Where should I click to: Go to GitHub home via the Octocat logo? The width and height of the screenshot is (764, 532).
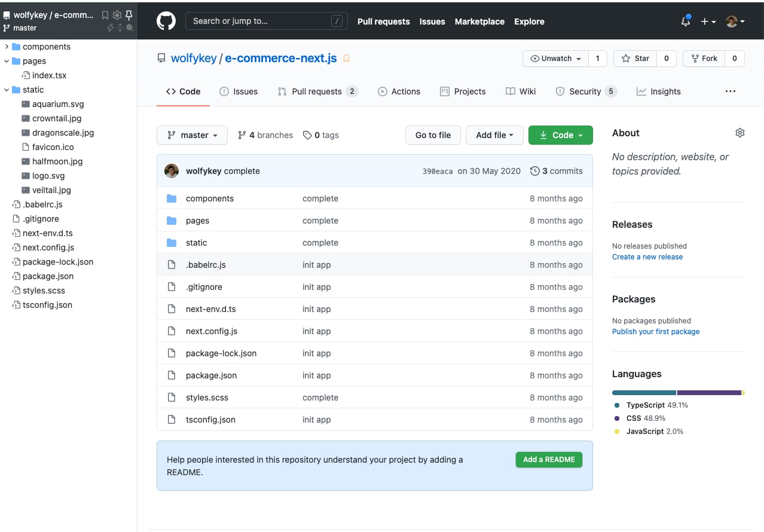point(166,21)
